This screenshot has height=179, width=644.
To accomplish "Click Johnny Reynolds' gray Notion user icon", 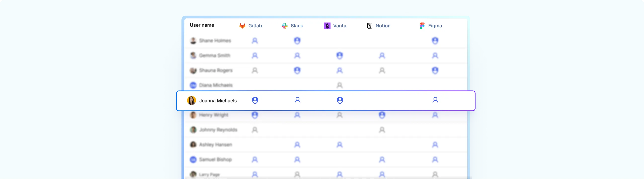I will click(382, 130).
